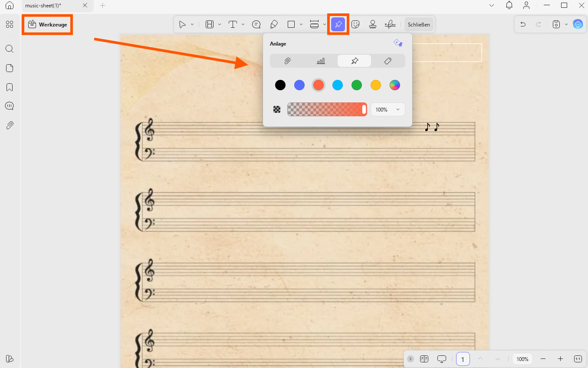
Task: Go to the next page arrow
Action: [498, 359]
